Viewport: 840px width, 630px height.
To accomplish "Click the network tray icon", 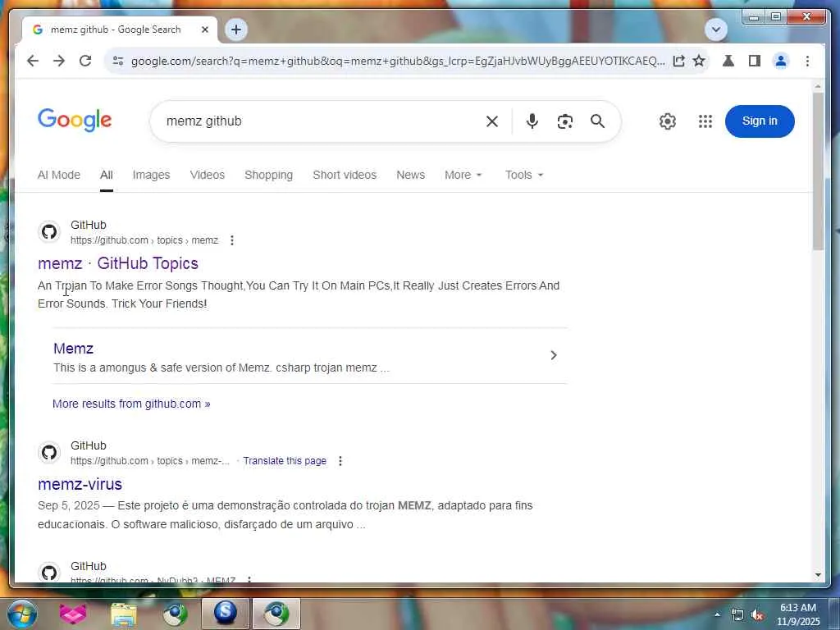I will [737, 615].
